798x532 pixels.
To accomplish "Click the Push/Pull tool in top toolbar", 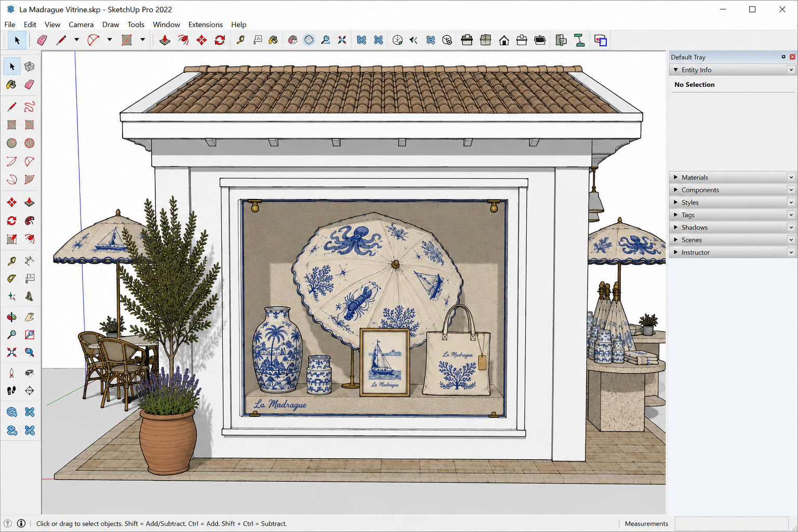I will 165,40.
